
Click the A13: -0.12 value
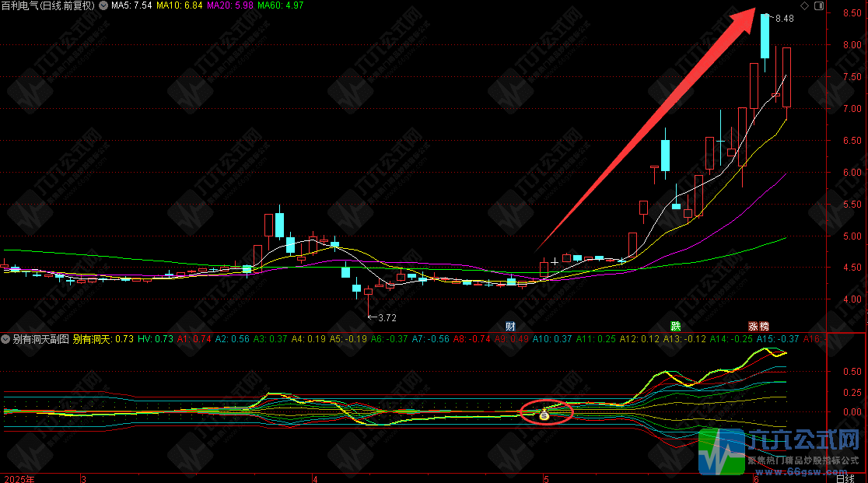click(x=684, y=339)
